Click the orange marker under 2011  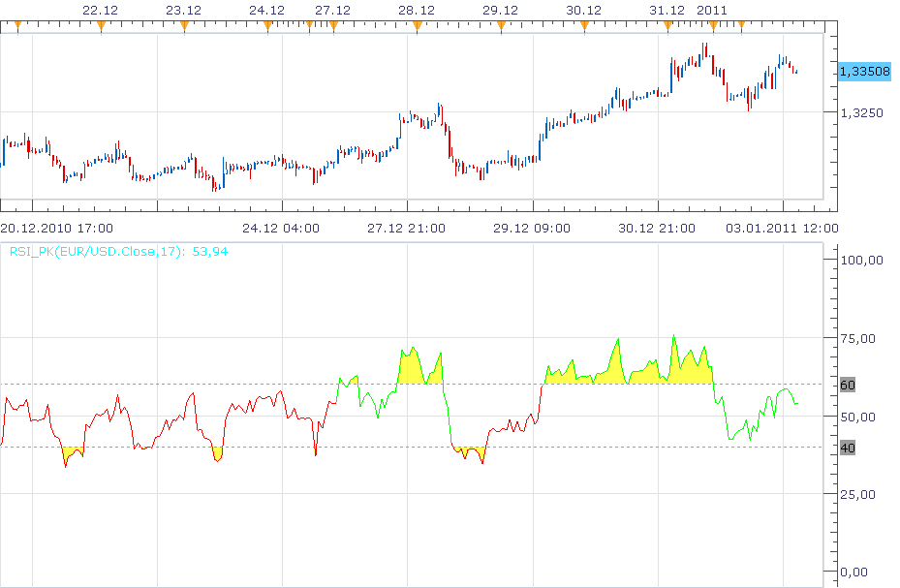[713, 25]
